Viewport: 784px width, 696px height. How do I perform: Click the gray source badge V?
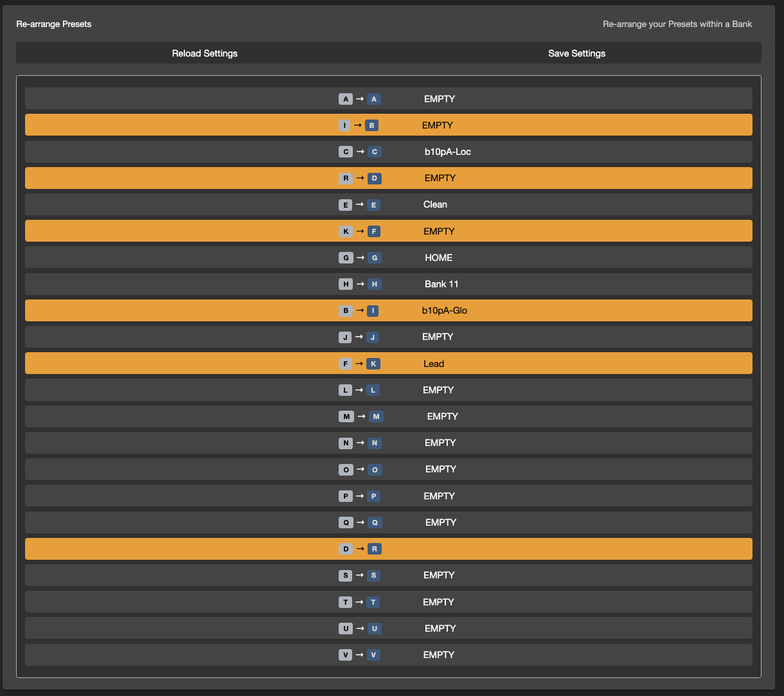[346, 655]
